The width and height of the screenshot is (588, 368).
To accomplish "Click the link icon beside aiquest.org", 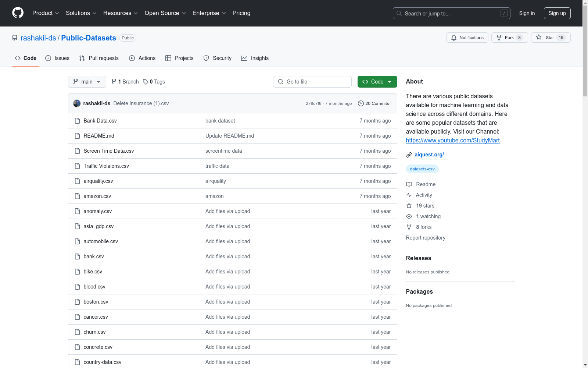I will click(409, 155).
